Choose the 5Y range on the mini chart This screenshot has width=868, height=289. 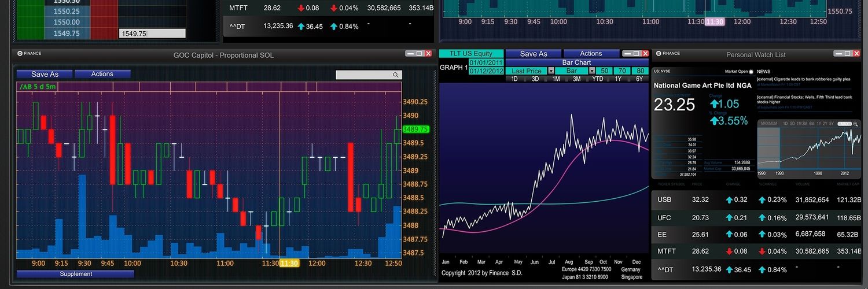[832, 124]
